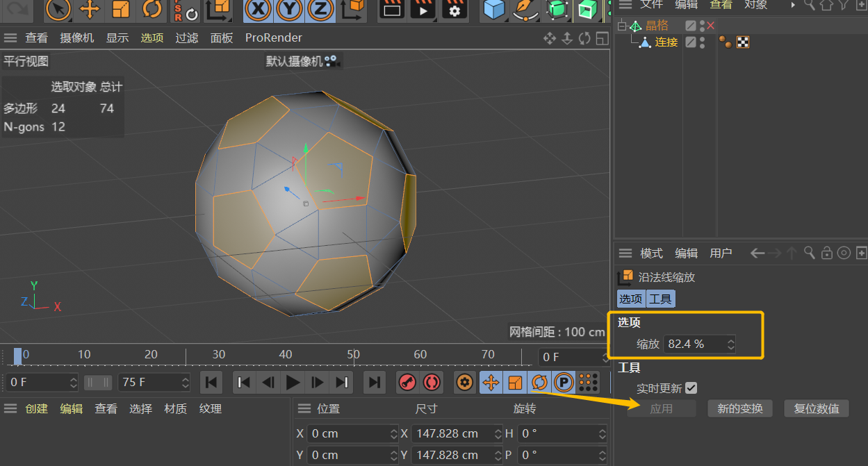
Task: Select the 连接 object in Object Manager
Action: tap(666, 42)
